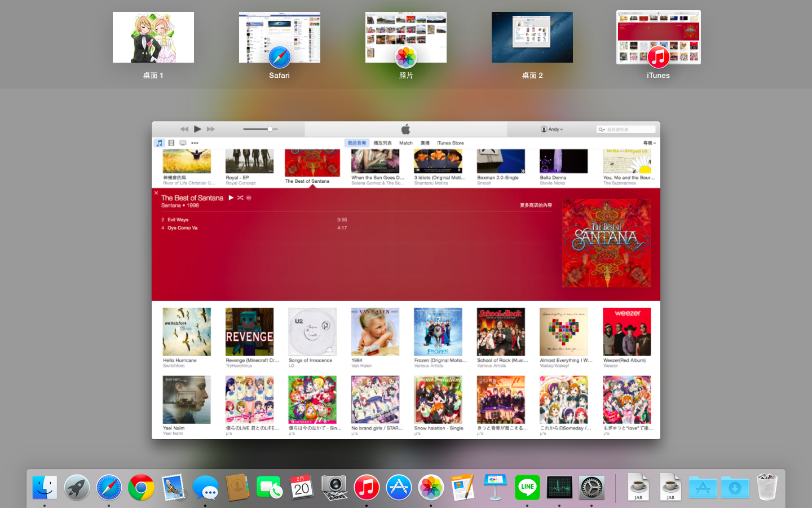Open the 1984 Van Halen album

tap(375, 332)
